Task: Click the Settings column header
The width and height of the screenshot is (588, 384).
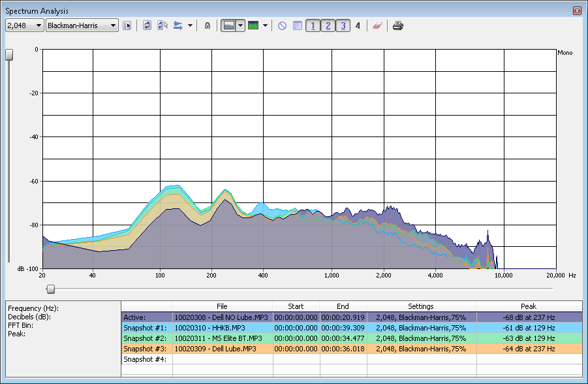Action: [421, 306]
